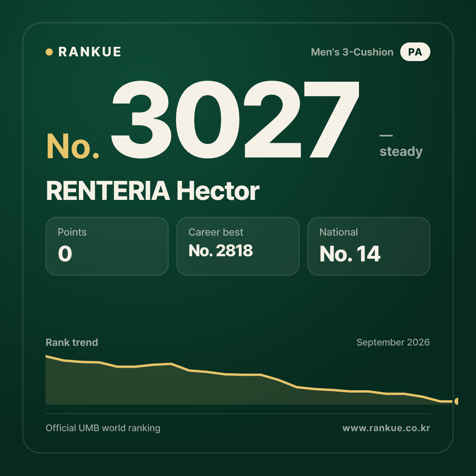Select the Men's 3-Cushion label

(352, 52)
